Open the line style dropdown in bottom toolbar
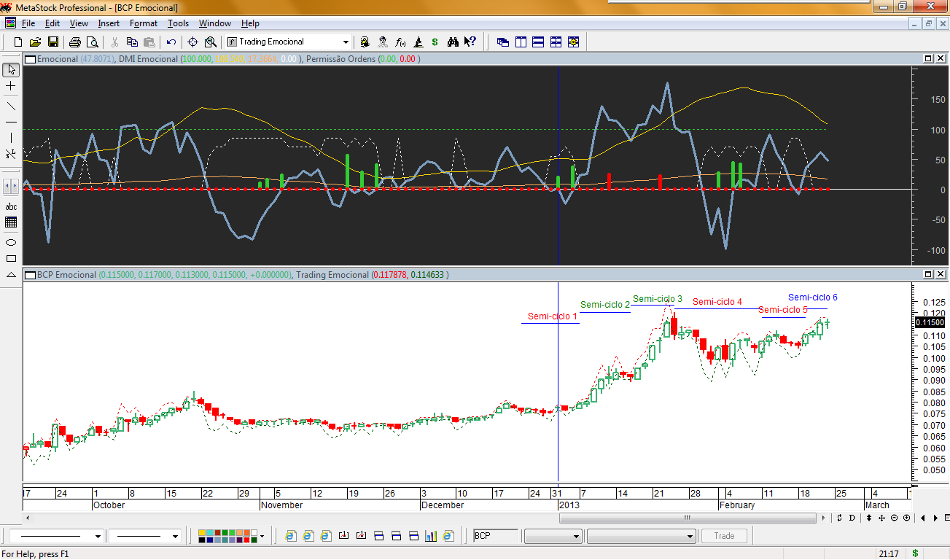 98,536
